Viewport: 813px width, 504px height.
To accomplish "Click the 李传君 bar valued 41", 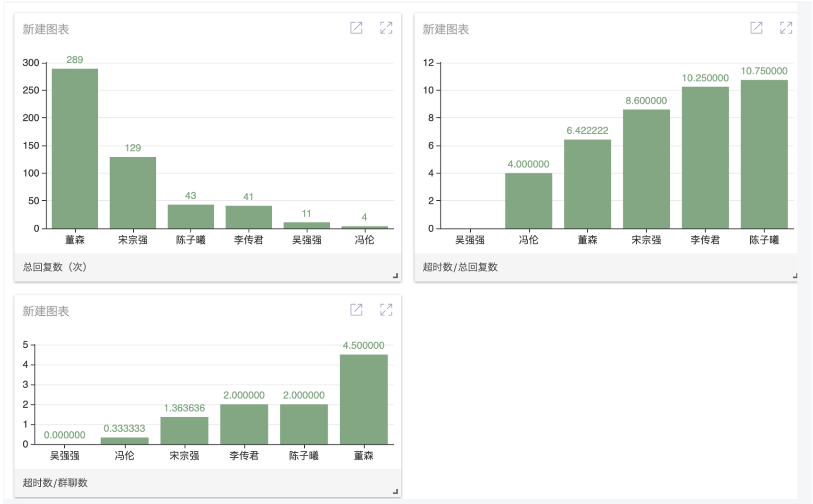I will [x=248, y=217].
